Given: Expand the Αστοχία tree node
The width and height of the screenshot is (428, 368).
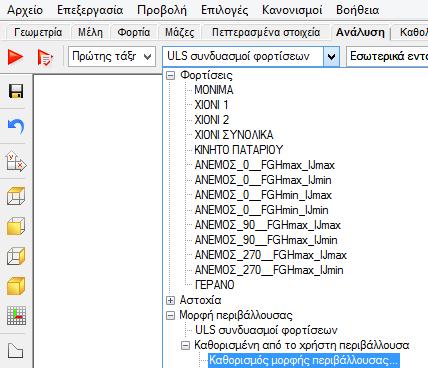Looking at the screenshot, I should point(170,300).
